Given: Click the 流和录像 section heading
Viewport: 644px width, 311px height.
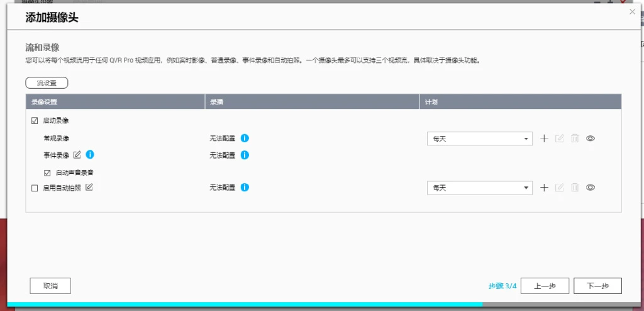Looking at the screenshot, I should pos(43,48).
